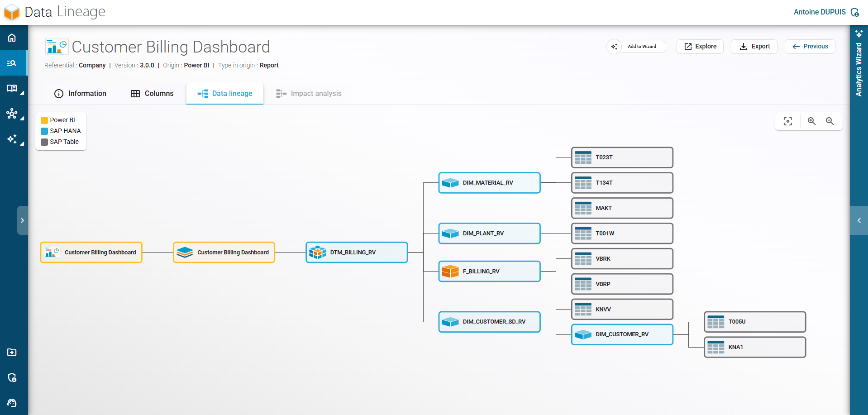The width and height of the screenshot is (868, 415).
Task: Click the version 3.0.0 value
Action: 147,66
